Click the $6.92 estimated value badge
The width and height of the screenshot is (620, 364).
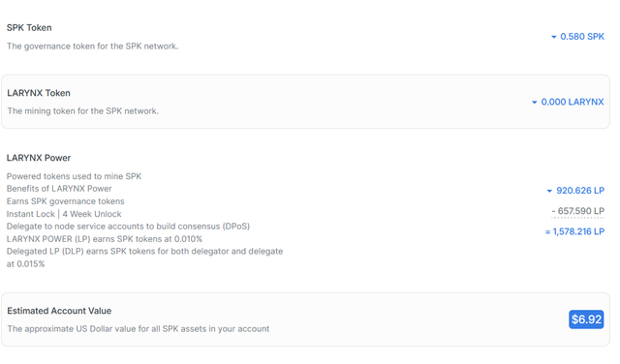click(586, 319)
